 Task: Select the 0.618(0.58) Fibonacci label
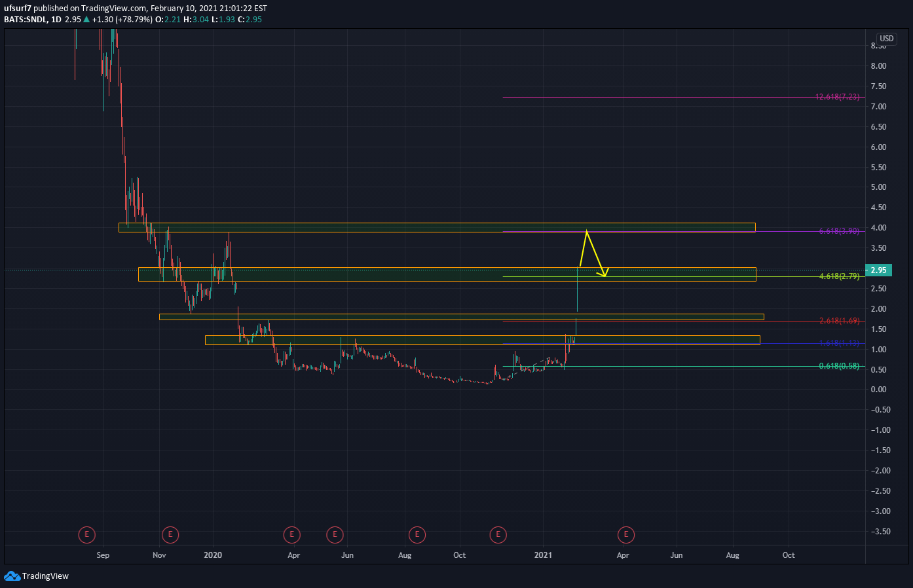(839, 366)
